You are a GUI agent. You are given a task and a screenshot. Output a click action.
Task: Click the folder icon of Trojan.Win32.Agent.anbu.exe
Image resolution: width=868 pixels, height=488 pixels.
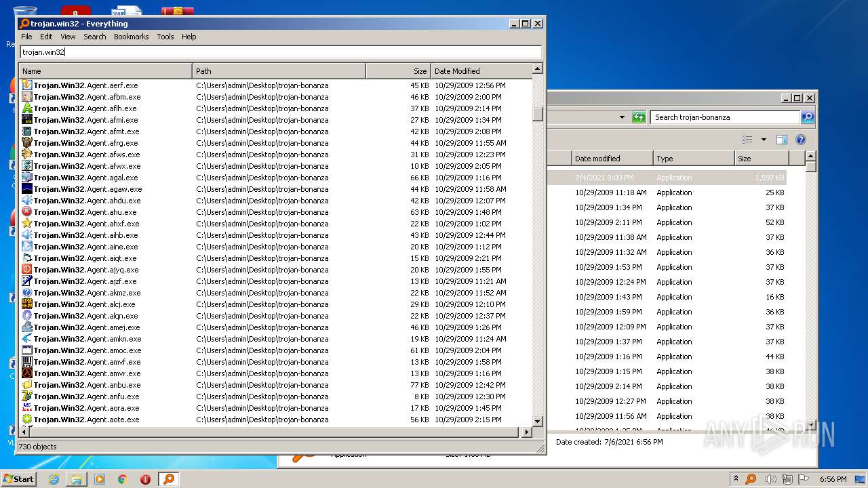27,385
